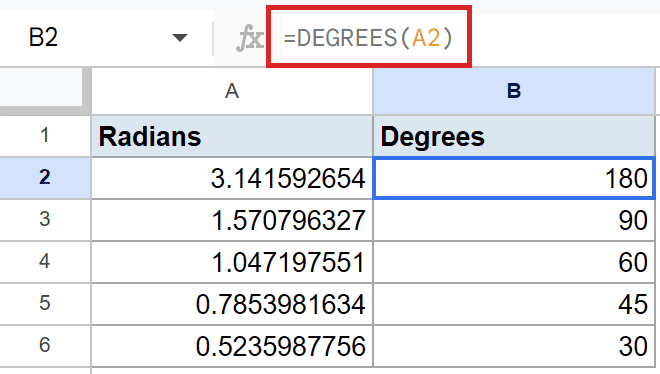Screen dimensions: 660x374
Task: Click the fx function icon
Action: pos(250,38)
